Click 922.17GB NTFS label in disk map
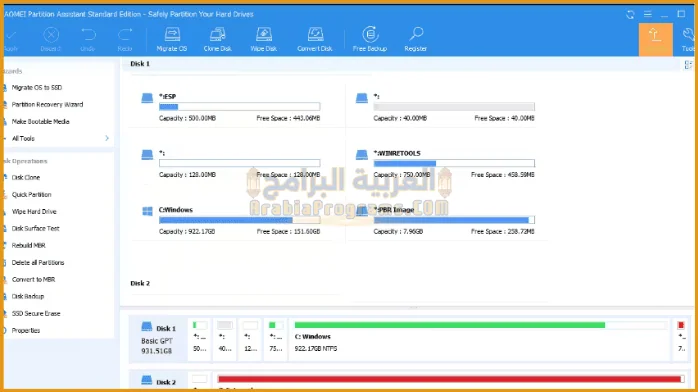 click(x=316, y=349)
